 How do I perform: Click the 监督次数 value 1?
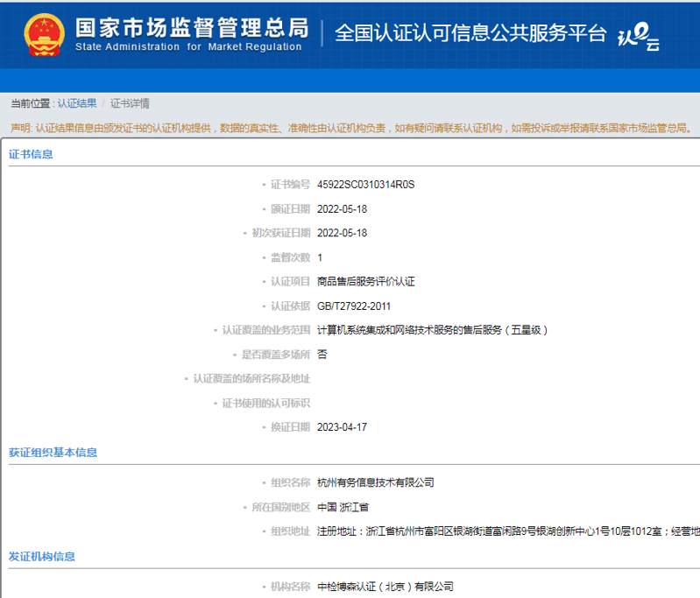click(x=320, y=257)
